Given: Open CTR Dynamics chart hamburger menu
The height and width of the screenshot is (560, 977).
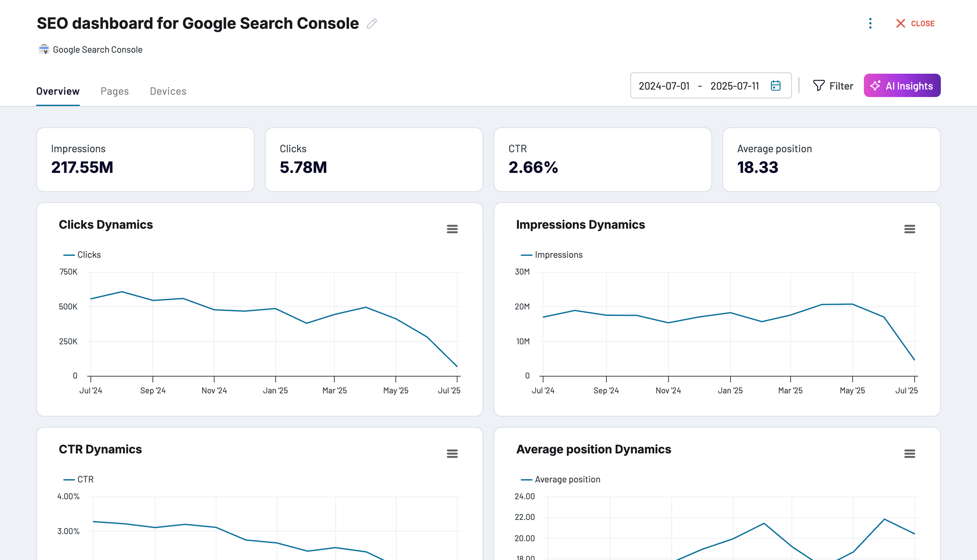Looking at the screenshot, I should click(452, 454).
